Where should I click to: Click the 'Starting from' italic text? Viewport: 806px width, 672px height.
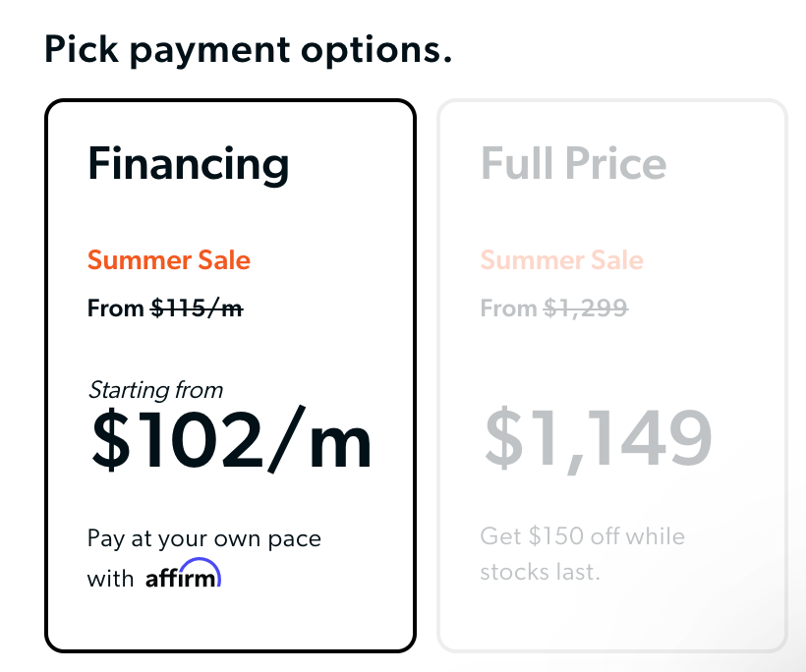(x=155, y=390)
